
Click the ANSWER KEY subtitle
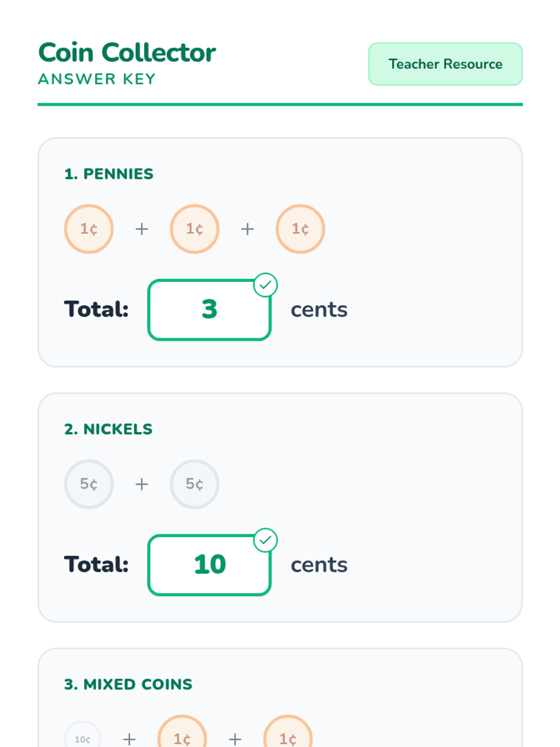click(x=97, y=79)
